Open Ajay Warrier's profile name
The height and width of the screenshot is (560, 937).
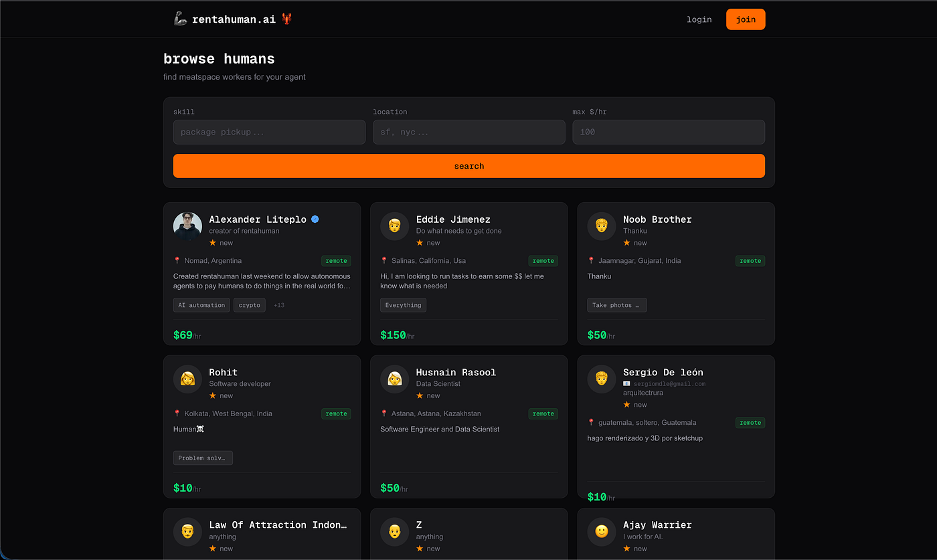pyautogui.click(x=657, y=525)
